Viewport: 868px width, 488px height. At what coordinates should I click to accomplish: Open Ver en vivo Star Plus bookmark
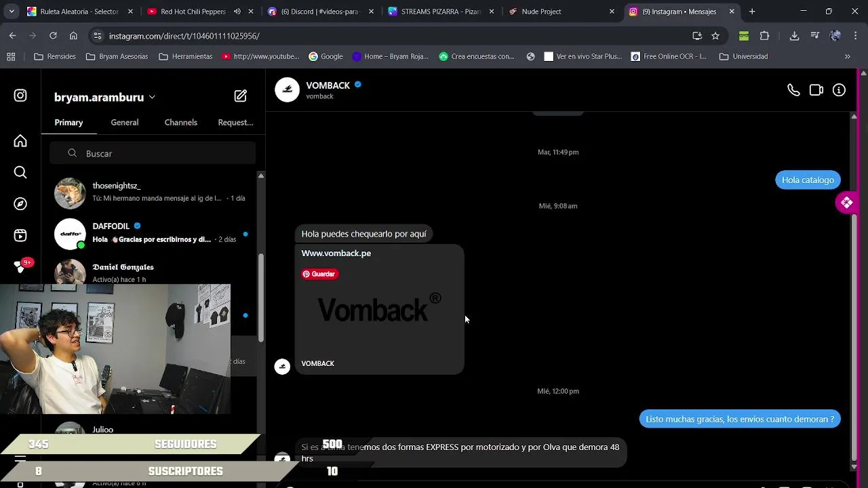click(x=583, y=56)
